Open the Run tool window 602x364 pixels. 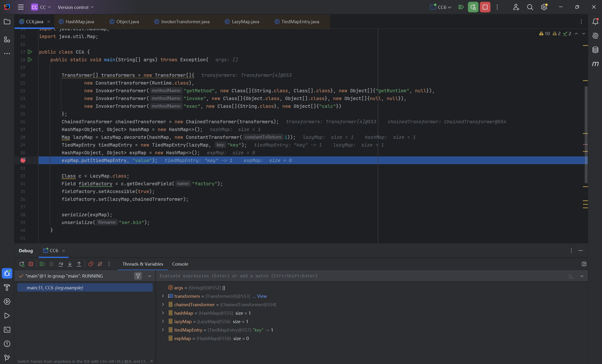tap(7, 316)
